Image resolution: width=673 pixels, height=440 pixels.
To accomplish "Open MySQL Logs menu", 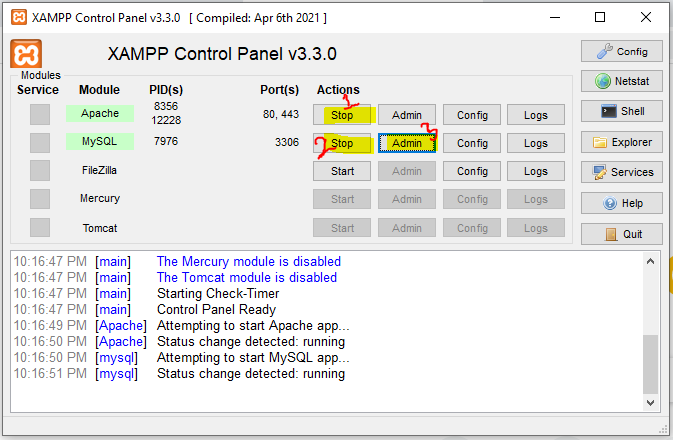I will (x=536, y=143).
